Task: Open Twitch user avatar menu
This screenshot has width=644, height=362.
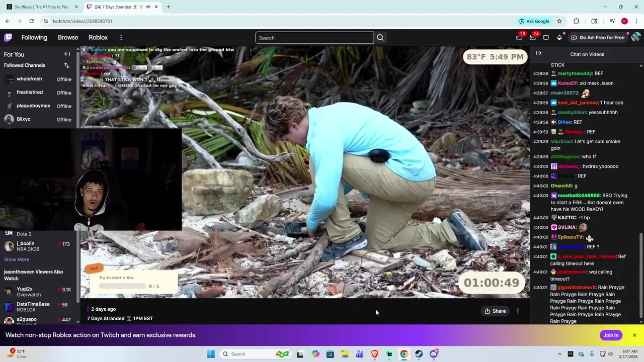Action: (x=636, y=38)
